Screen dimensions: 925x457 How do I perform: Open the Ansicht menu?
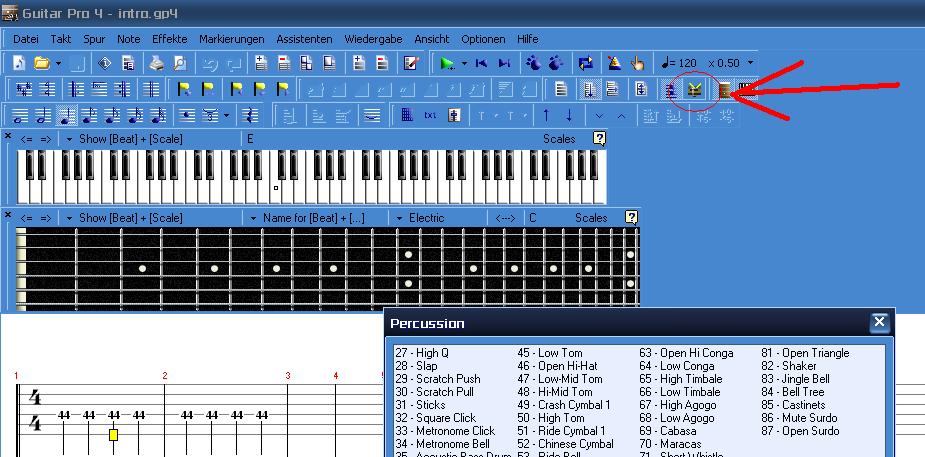pyautogui.click(x=432, y=39)
